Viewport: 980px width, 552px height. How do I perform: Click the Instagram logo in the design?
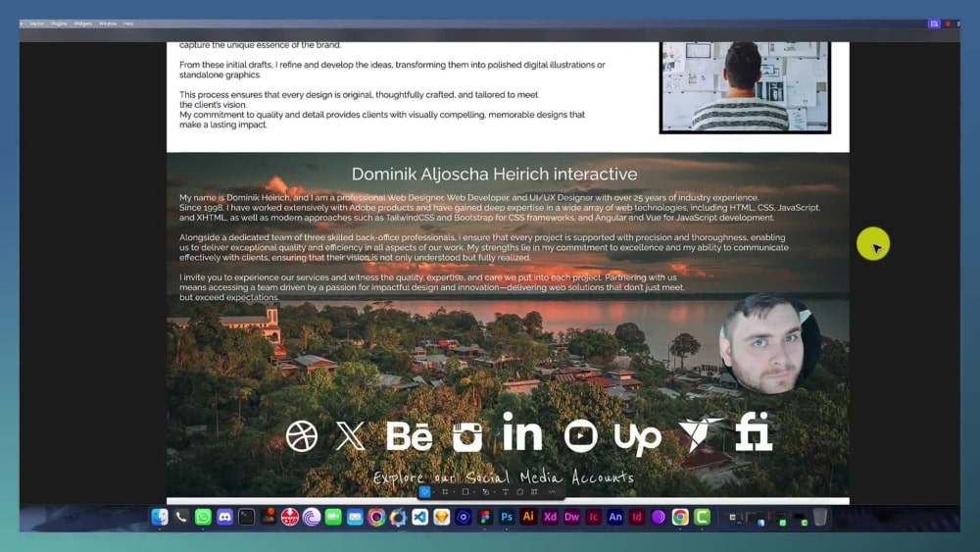pyautogui.click(x=467, y=436)
